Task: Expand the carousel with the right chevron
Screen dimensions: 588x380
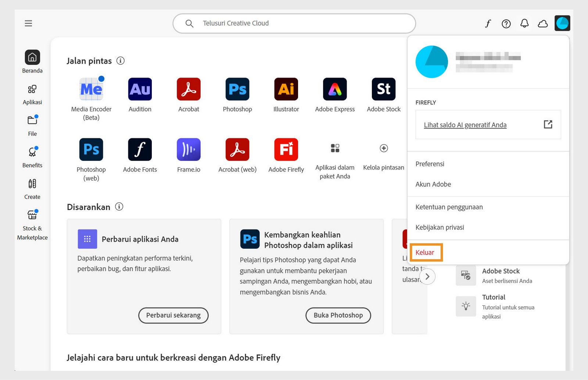Action: (427, 276)
